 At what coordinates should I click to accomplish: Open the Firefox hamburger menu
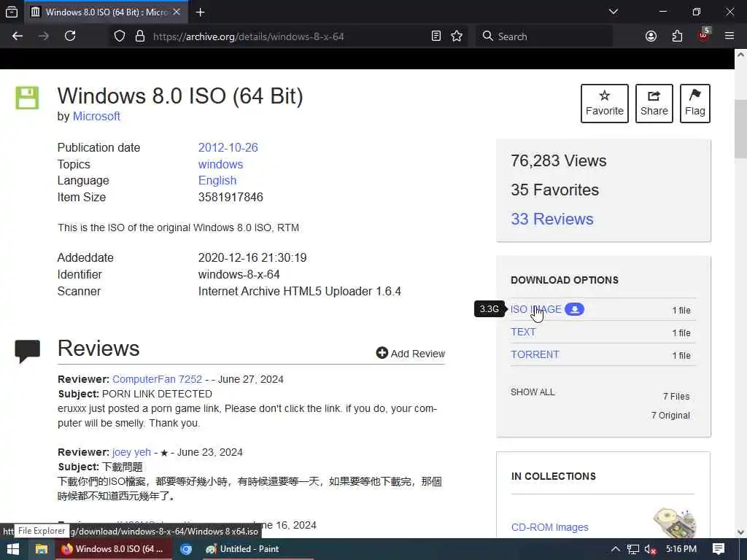click(729, 36)
